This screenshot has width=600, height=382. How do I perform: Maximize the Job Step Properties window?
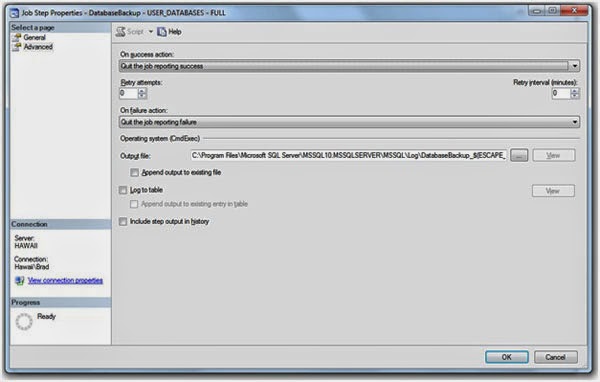tap(552, 10)
